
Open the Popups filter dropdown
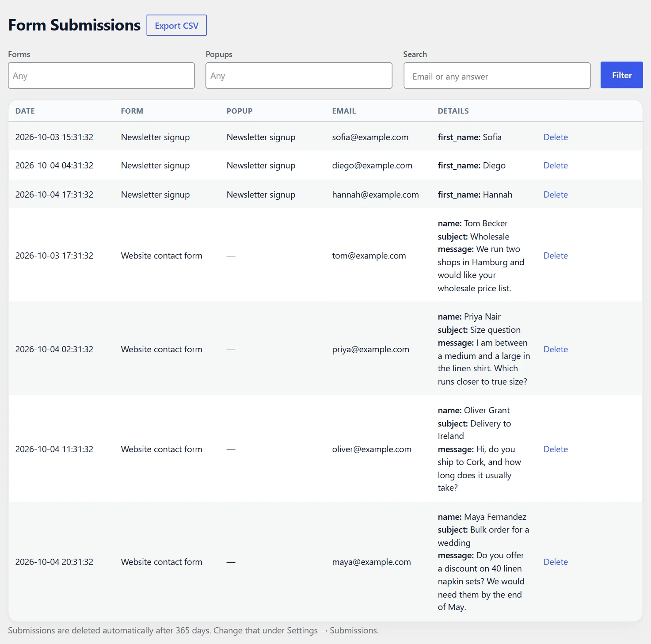[x=299, y=76]
